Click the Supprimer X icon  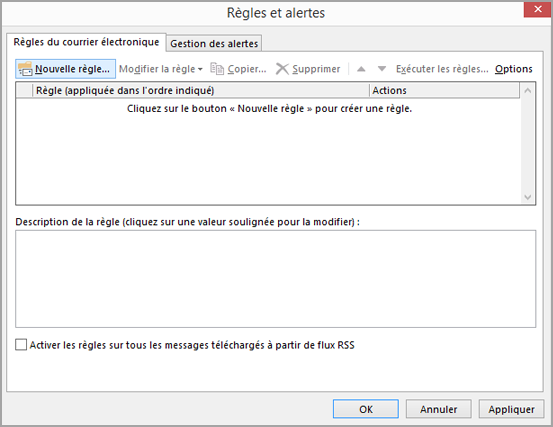(x=282, y=69)
